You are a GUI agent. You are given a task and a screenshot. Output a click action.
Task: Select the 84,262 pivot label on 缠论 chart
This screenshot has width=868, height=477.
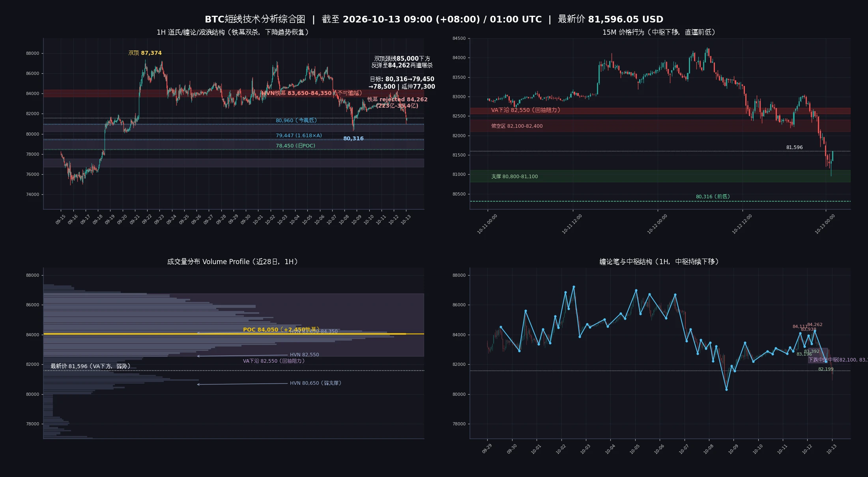point(815,324)
